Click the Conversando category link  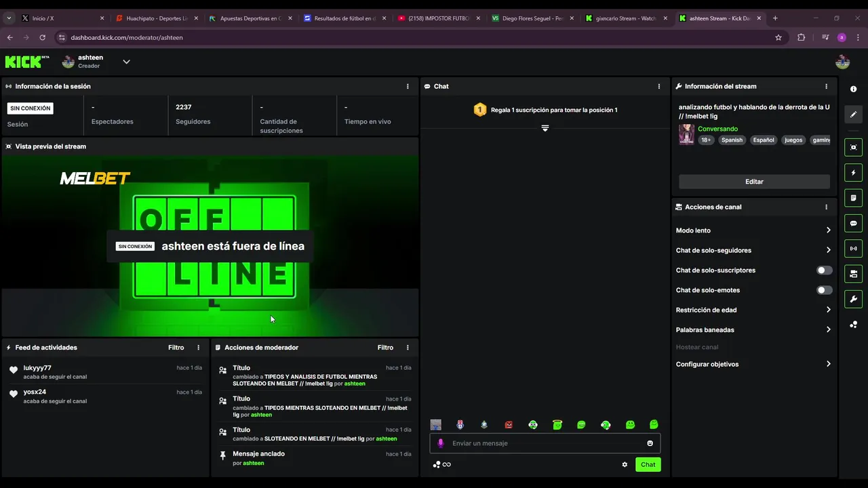pos(717,129)
